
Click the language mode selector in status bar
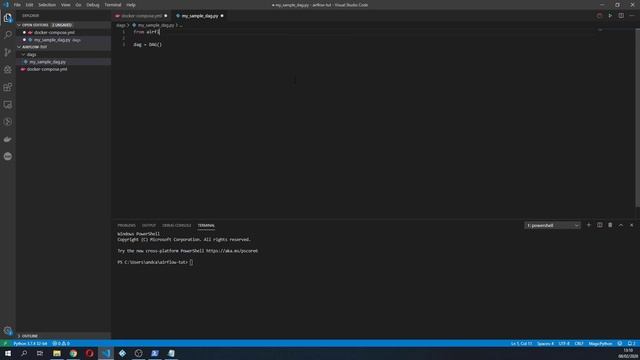[600, 344]
